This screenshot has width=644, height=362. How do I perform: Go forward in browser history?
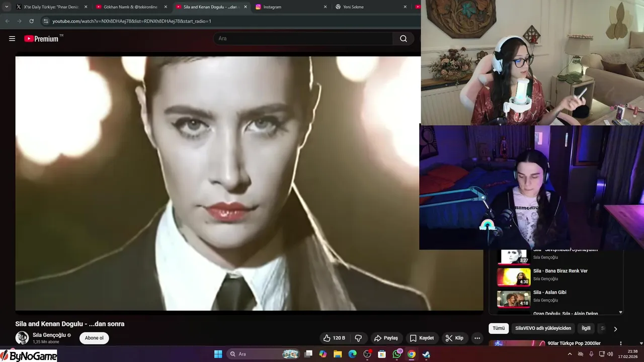pyautogui.click(x=19, y=21)
